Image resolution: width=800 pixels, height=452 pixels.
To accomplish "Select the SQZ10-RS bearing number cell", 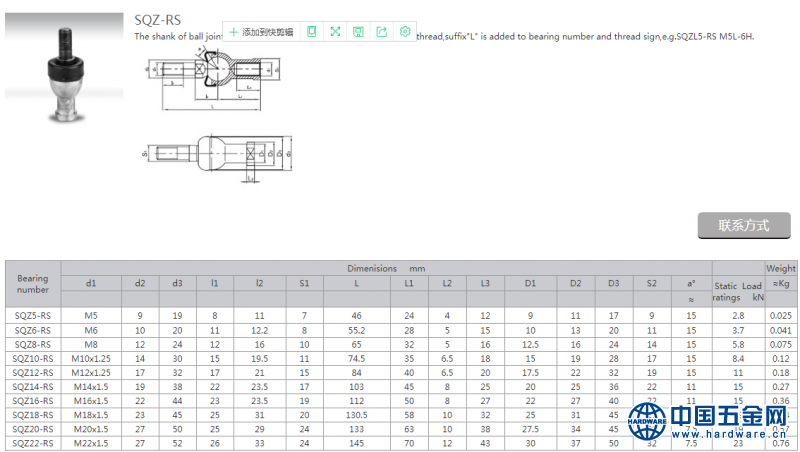I will 33,358.
